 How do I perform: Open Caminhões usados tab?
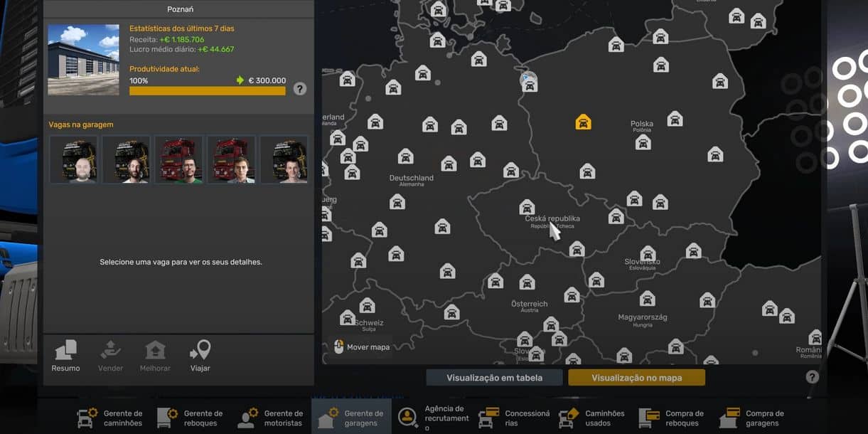pyautogui.click(x=592, y=418)
